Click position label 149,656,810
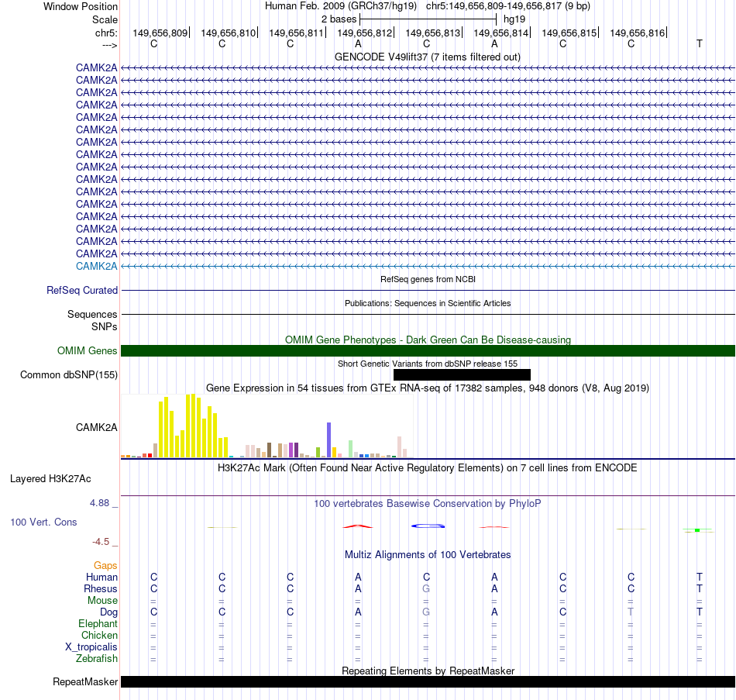The image size is (736, 700). coord(228,33)
